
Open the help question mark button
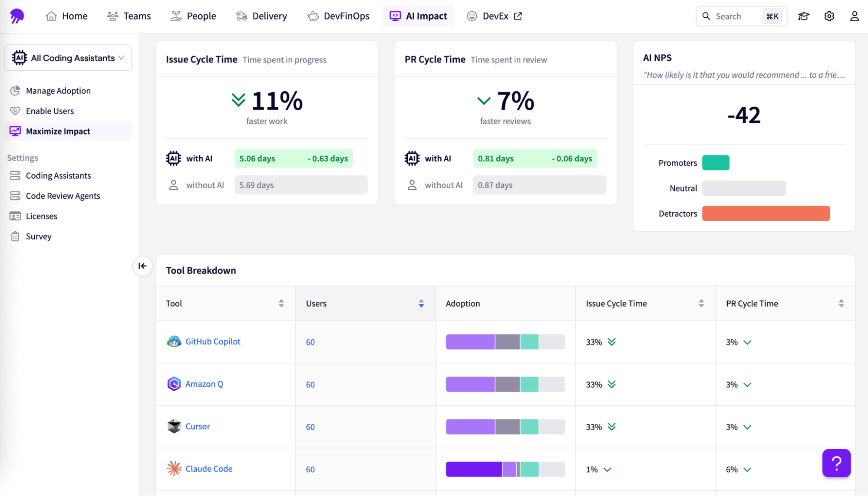point(836,463)
